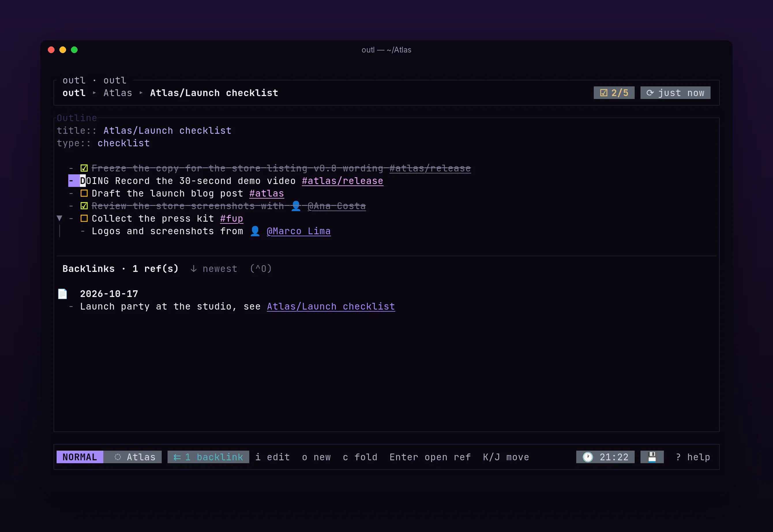The height and width of the screenshot is (532, 773).
Task: Open the #fup tag link
Action: tap(232, 219)
